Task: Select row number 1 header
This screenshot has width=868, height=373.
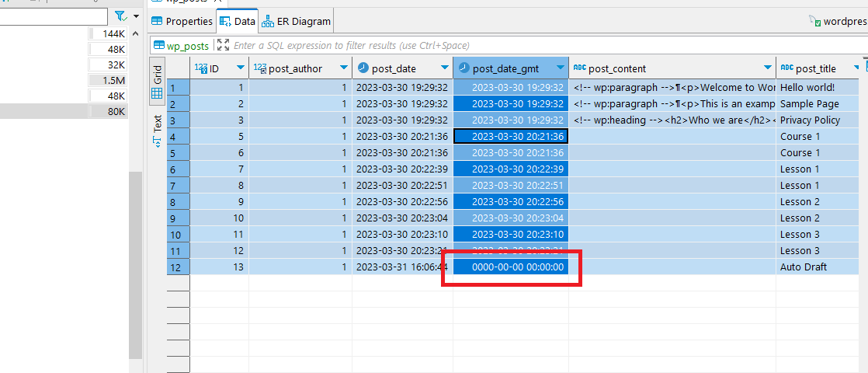Action: tap(179, 88)
